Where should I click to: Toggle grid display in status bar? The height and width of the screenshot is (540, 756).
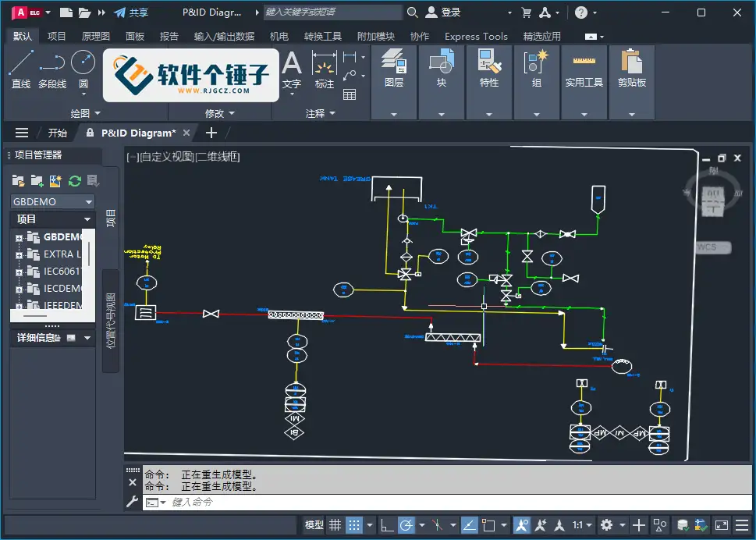[334, 524]
